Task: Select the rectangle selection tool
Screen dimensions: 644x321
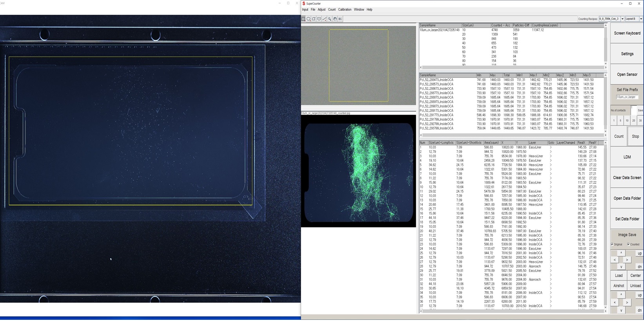Action: coord(303,19)
